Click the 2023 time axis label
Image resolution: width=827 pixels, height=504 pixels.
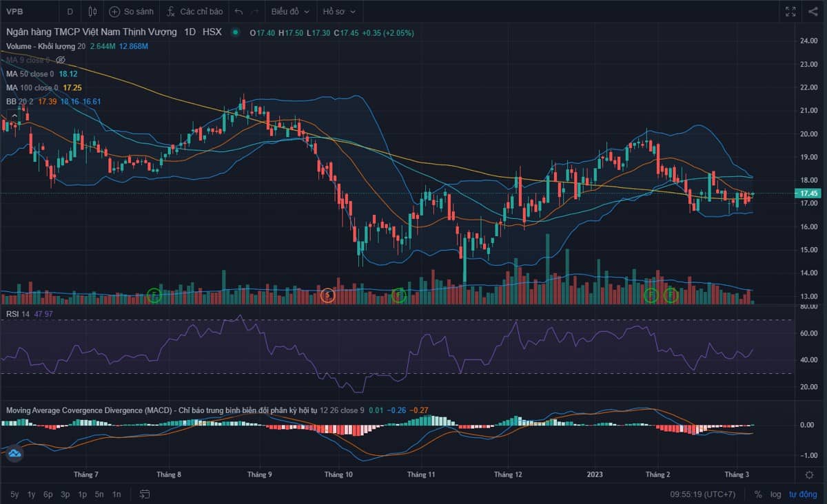[595, 474]
